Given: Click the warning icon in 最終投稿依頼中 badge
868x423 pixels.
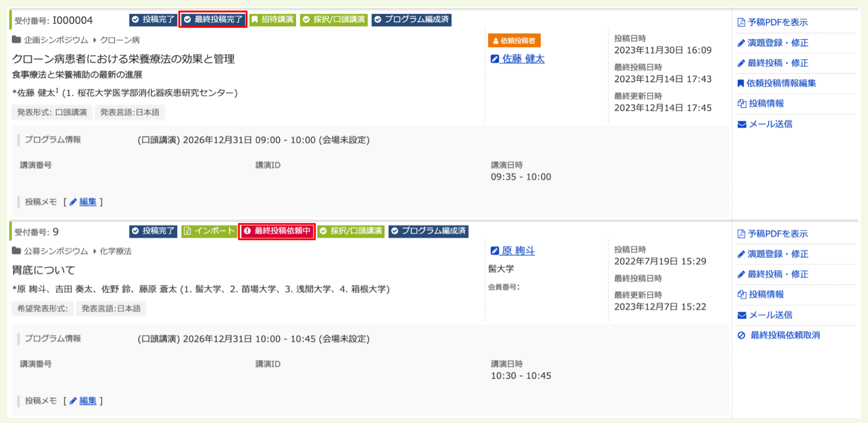Looking at the screenshot, I should (247, 231).
